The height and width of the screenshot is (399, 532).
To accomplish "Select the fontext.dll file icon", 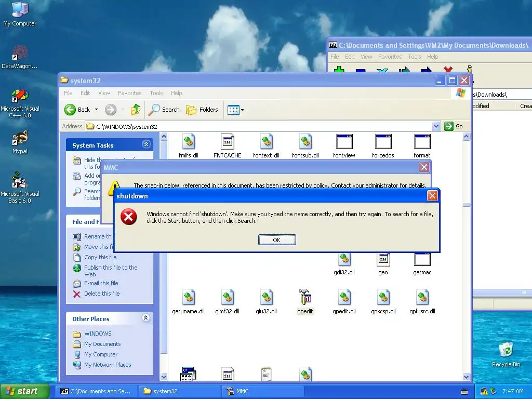I will pyautogui.click(x=267, y=142).
